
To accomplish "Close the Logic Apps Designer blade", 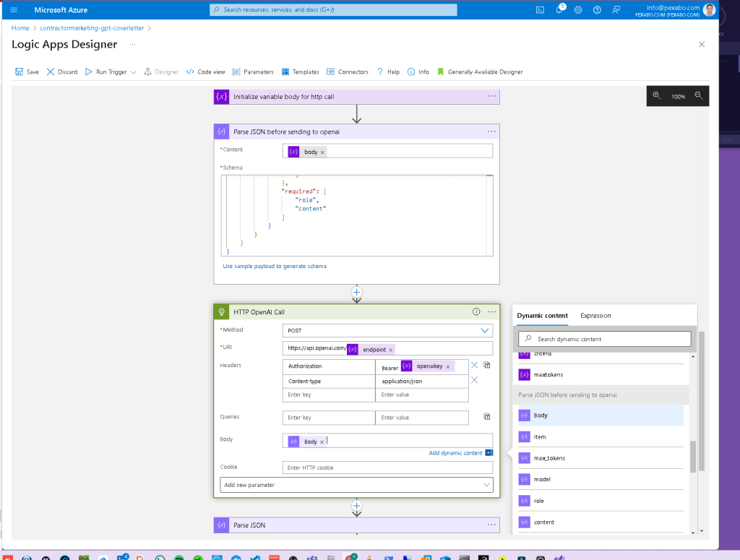I will pyautogui.click(x=702, y=44).
